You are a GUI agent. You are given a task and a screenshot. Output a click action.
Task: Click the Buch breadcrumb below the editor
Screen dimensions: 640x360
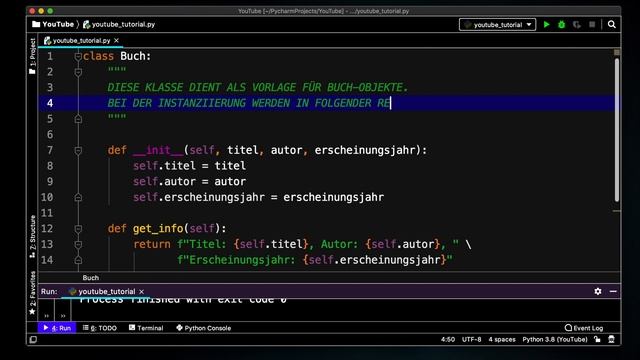tap(91, 278)
